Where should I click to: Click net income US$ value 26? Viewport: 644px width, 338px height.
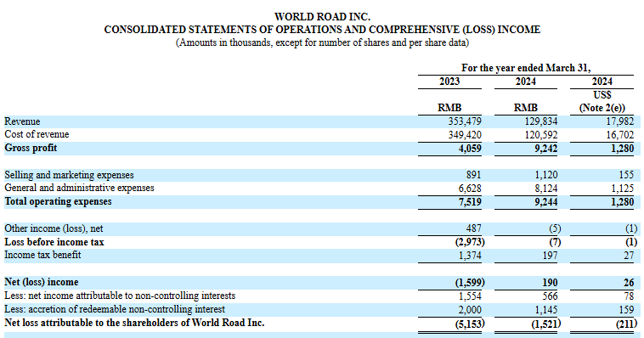tap(629, 283)
